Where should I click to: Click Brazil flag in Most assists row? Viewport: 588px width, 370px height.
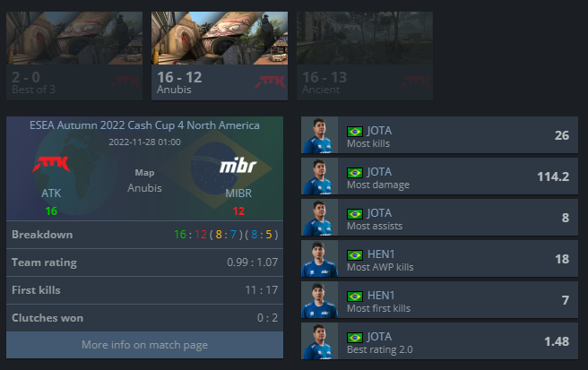click(x=355, y=214)
